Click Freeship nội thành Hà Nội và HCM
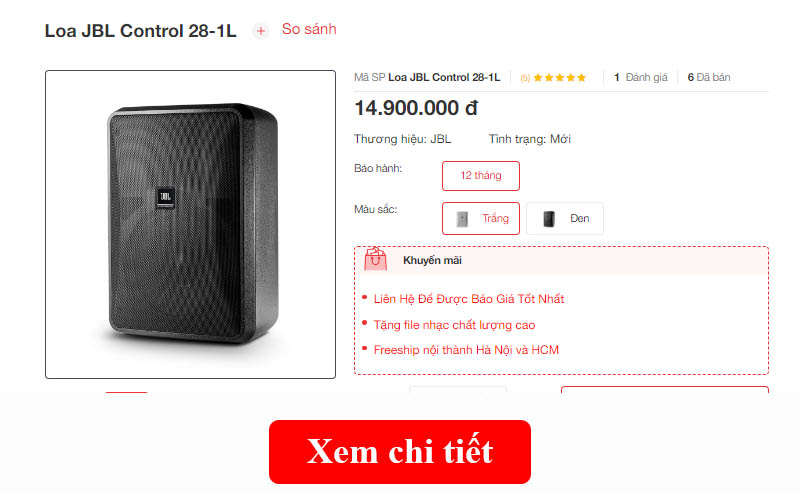The height and width of the screenshot is (494, 800). (x=466, y=350)
